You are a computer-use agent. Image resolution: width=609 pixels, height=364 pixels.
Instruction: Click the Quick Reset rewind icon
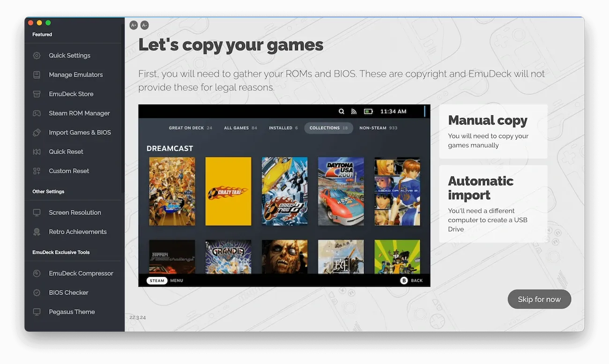coord(37,152)
